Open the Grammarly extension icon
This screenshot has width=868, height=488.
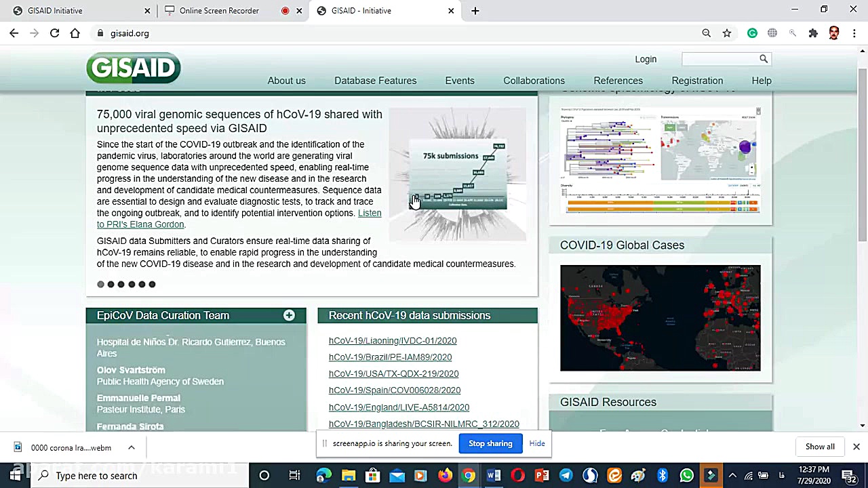pos(752,33)
